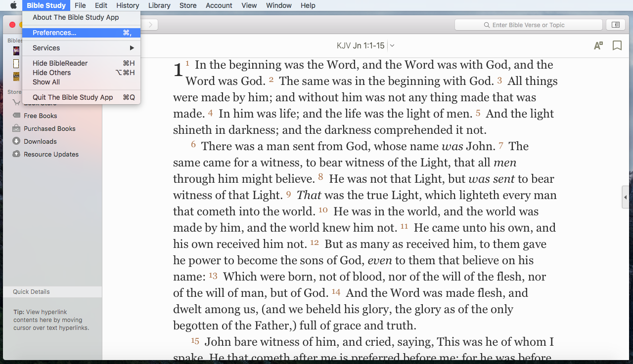The height and width of the screenshot is (364, 633).
Task: Open the Library menu
Action: click(x=159, y=5)
